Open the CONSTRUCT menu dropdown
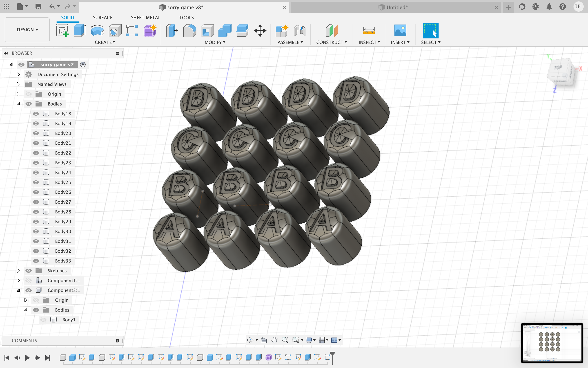 (x=331, y=42)
